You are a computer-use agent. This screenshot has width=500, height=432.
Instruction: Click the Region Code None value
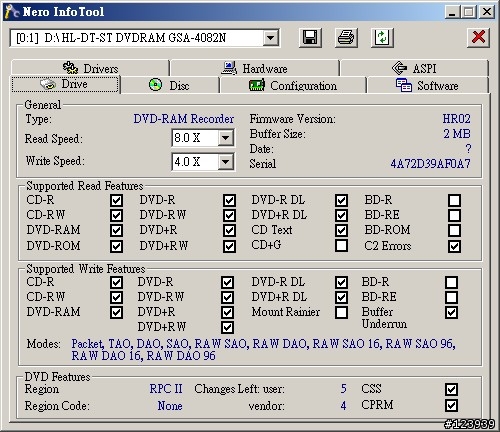170,406
